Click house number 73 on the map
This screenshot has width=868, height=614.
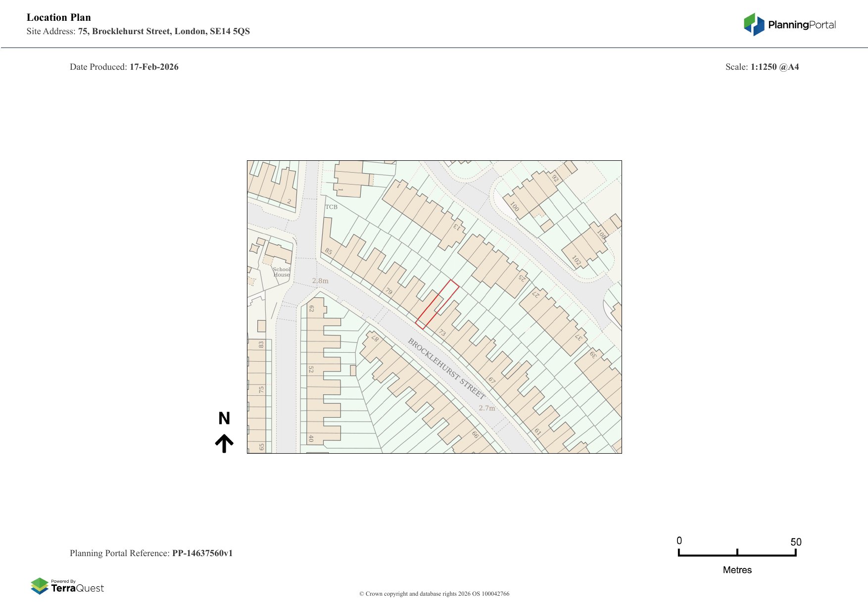[x=442, y=333]
